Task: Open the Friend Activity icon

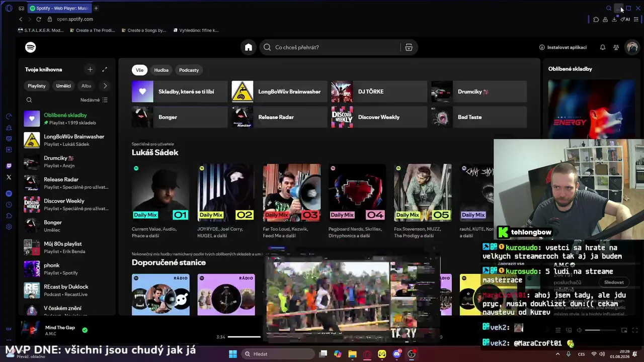Action: pos(616,47)
